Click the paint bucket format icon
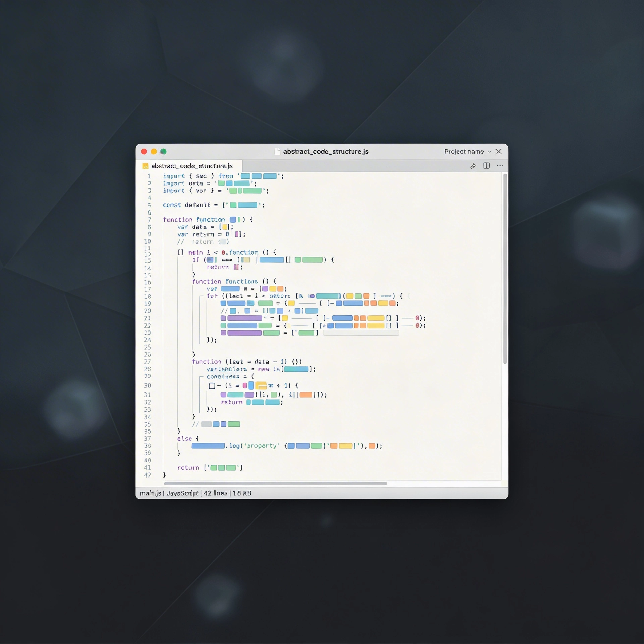 pyautogui.click(x=473, y=166)
